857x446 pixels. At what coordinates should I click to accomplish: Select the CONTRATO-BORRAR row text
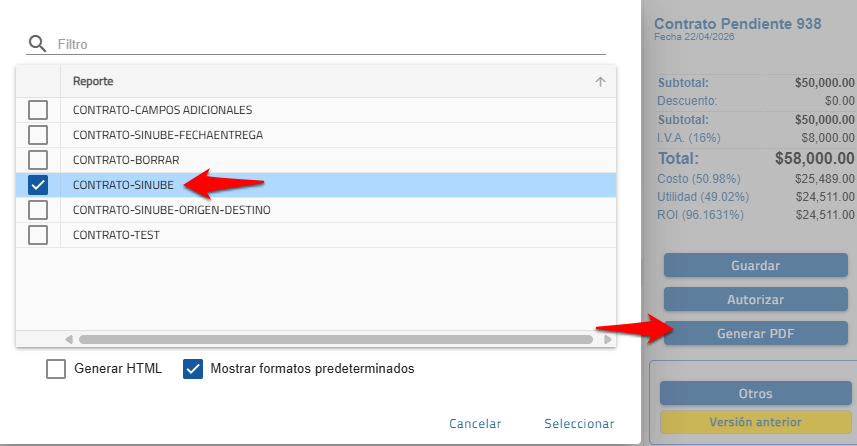126,160
